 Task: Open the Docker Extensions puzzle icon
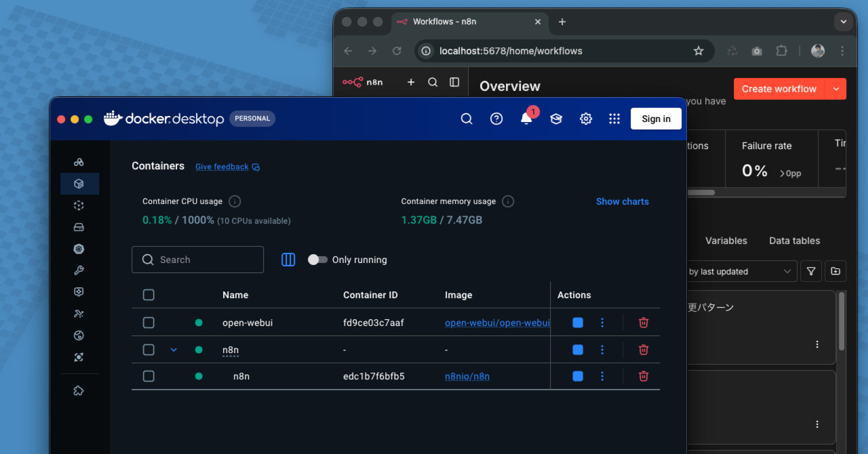(79, 390)
